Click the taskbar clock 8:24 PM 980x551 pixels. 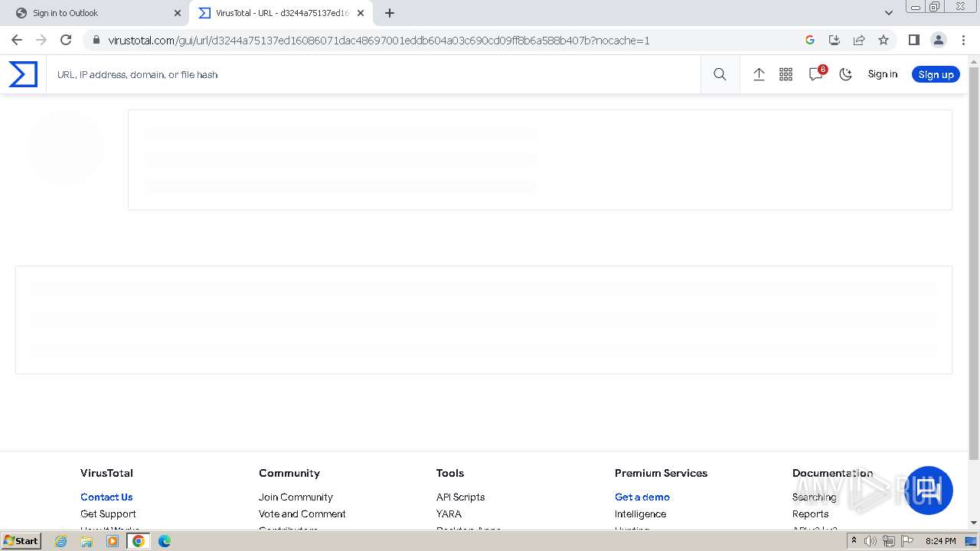click(x=940, y=541)
